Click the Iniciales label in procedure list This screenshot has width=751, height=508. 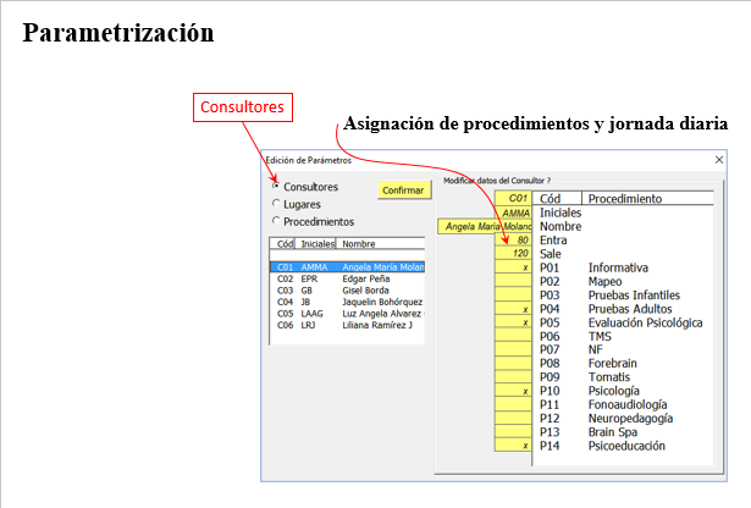(x=560, y=213)
